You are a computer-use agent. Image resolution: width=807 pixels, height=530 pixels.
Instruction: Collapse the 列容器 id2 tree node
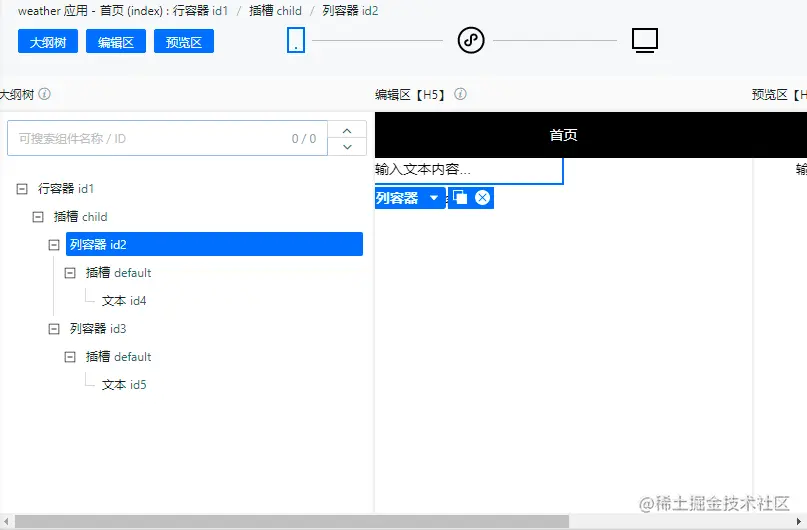point(54,245)
